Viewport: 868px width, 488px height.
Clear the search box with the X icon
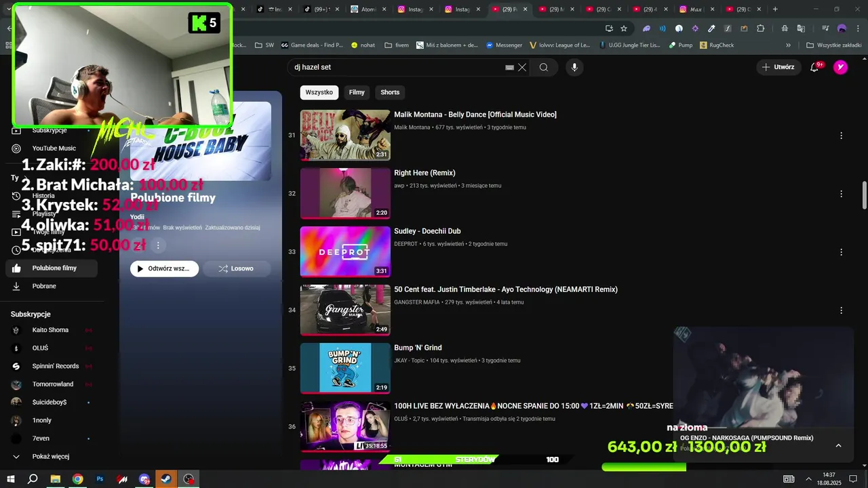[522, 67]
